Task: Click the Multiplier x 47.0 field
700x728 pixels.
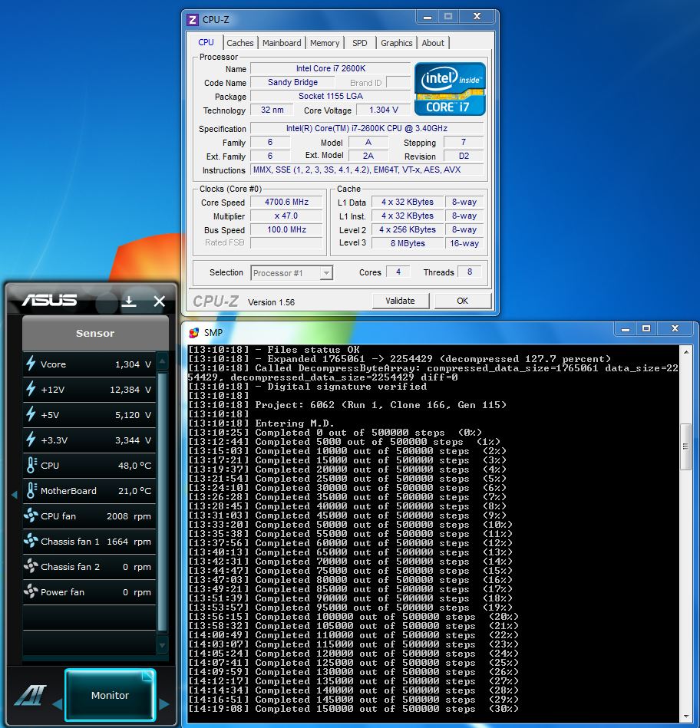Action: pyautogui.click(x=286, y=216)
